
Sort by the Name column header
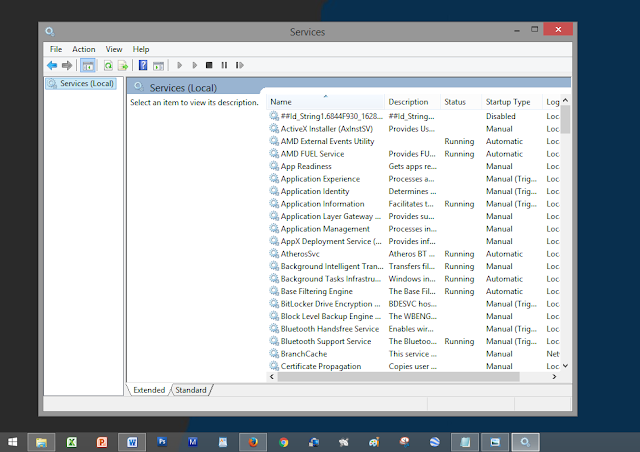326,102
